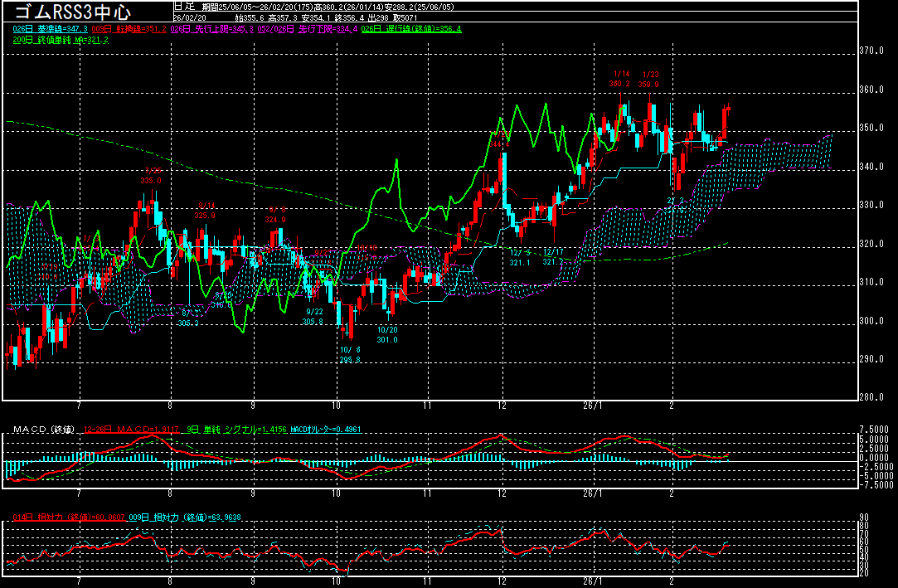The image size is (898, 588).
Task: Click the 26/1 date axis label on main chart
Action: pos(592,407)
